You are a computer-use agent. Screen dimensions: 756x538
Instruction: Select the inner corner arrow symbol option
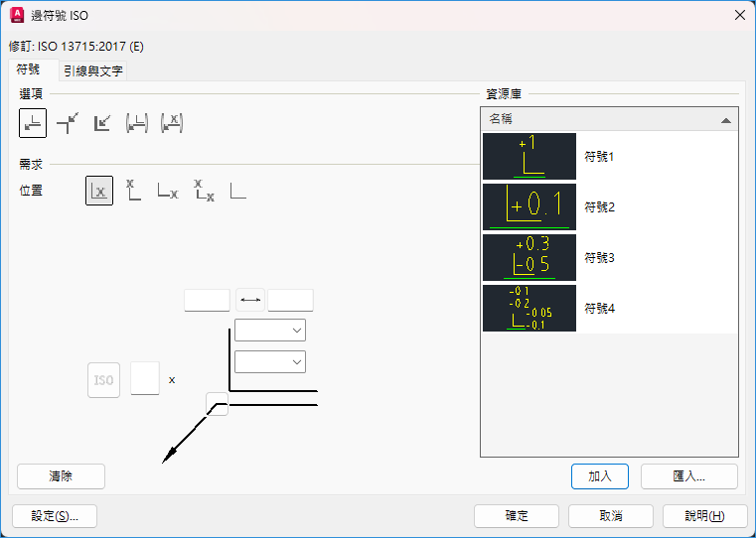point(102,123)
